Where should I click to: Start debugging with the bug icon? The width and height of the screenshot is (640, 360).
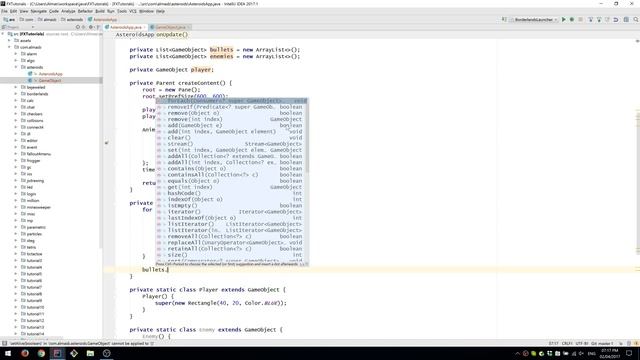pos(572,19)
